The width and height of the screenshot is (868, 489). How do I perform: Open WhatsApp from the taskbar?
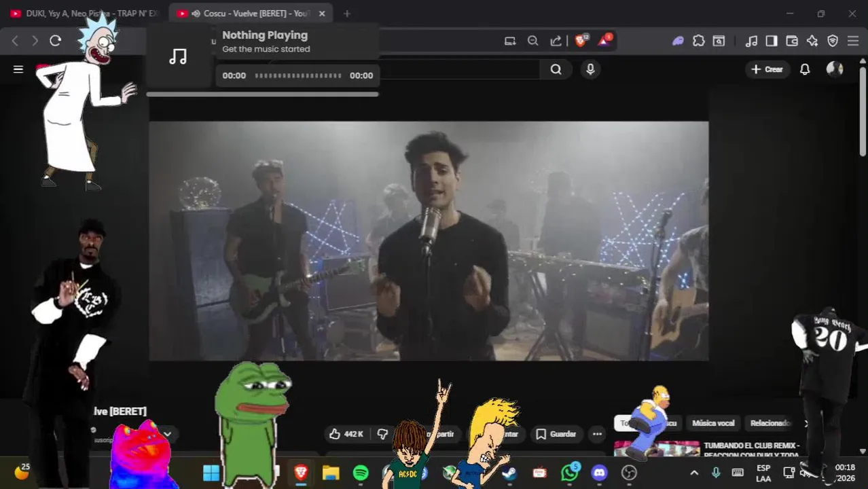pos(570,473)
